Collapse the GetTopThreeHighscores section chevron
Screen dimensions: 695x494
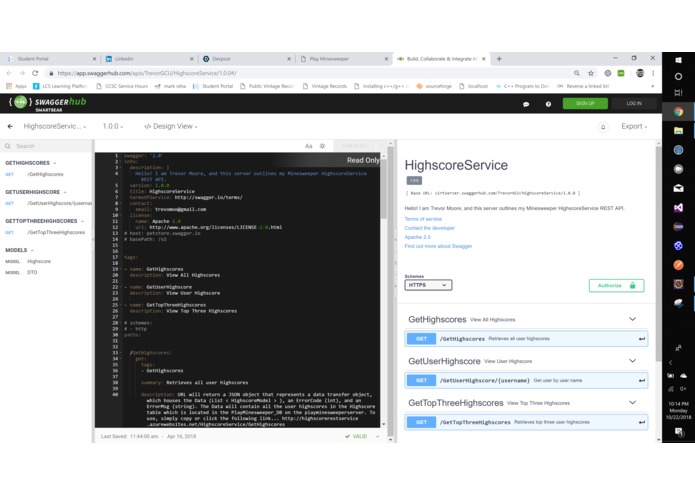point(633,402)
